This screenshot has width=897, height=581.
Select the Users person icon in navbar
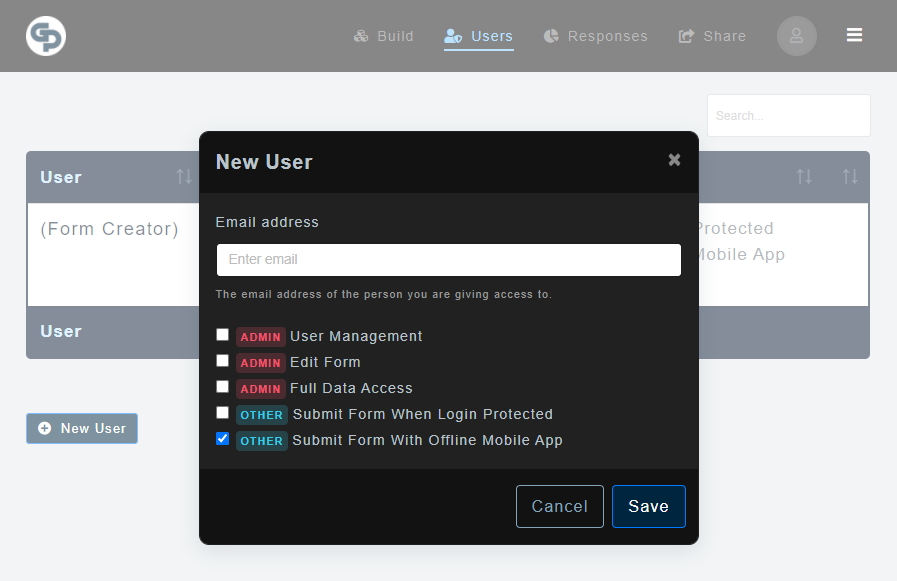(x=454, y=35)
